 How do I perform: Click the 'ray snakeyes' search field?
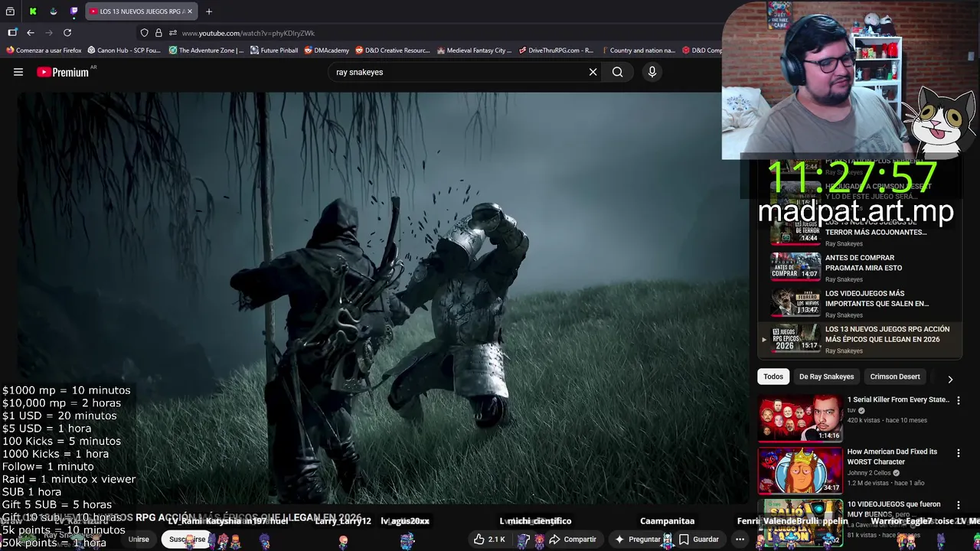[x=458, y=72]
